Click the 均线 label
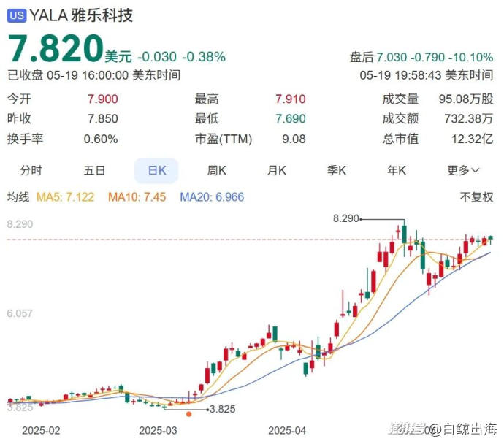The width and height of the screenshot is (504, 444). coord(18,197)
